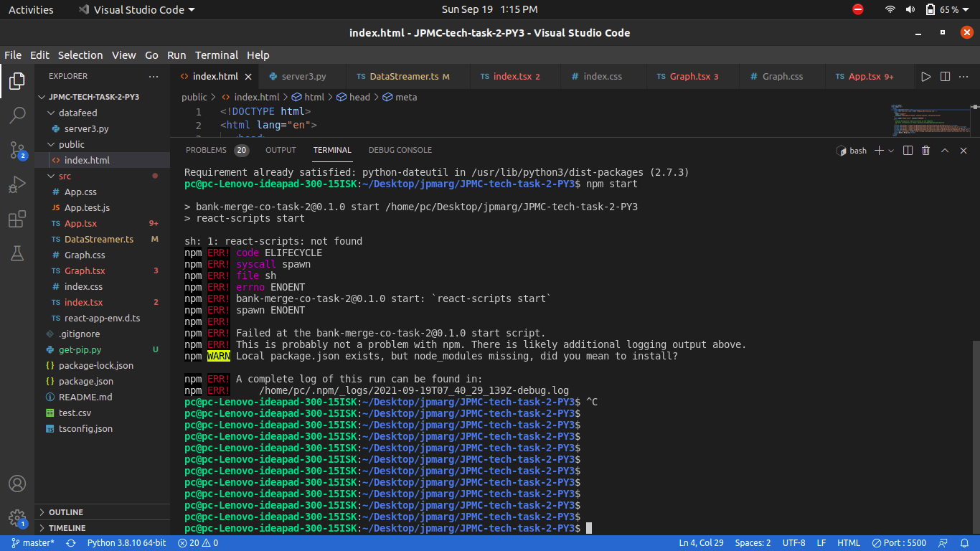Open the Source Control view

click(x=17, y=150)
